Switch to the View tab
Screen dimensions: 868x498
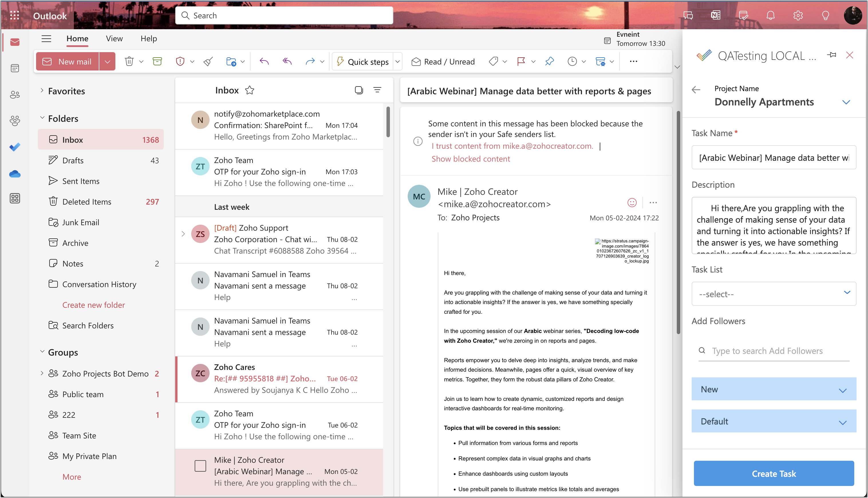tap(114, 39)
